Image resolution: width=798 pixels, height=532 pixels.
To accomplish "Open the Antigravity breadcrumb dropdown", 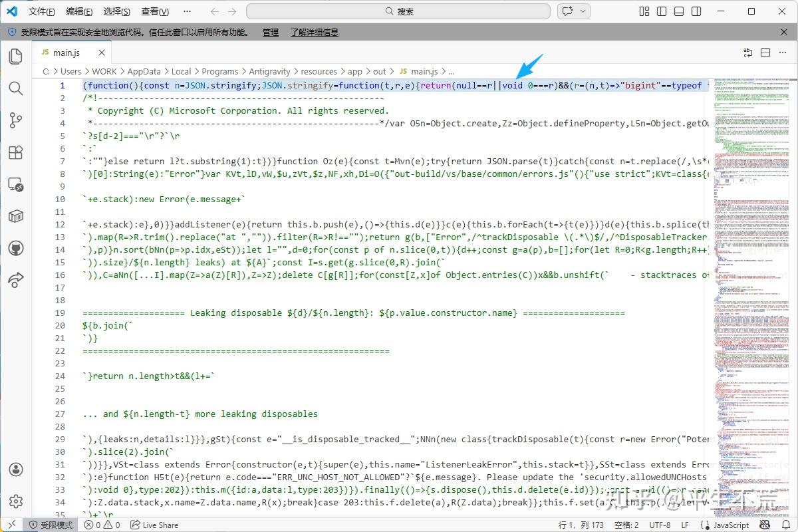I will (269, 71).
